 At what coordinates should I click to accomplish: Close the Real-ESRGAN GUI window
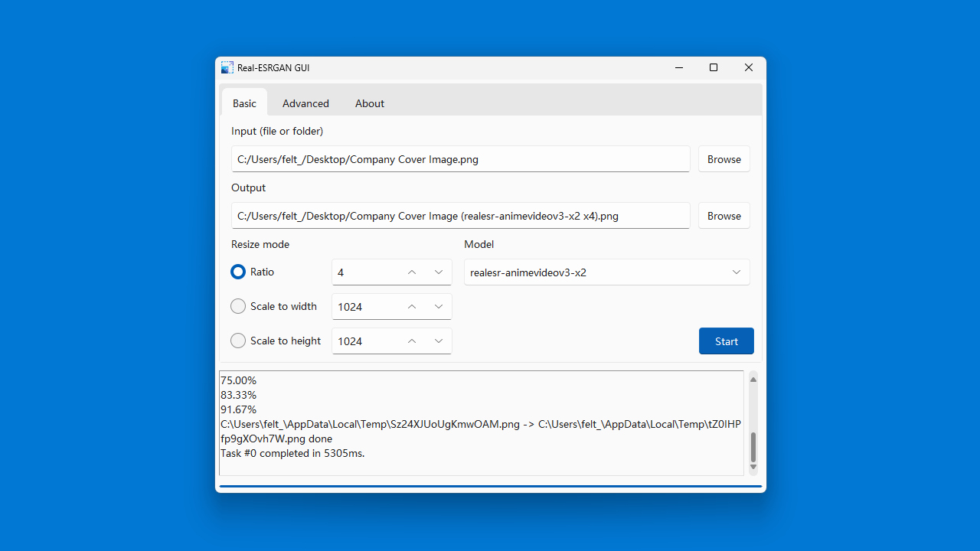(x=749, y=67)
